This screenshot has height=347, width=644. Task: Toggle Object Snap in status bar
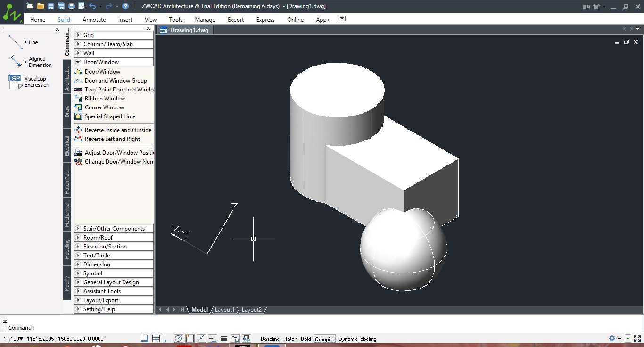point(190,339)
